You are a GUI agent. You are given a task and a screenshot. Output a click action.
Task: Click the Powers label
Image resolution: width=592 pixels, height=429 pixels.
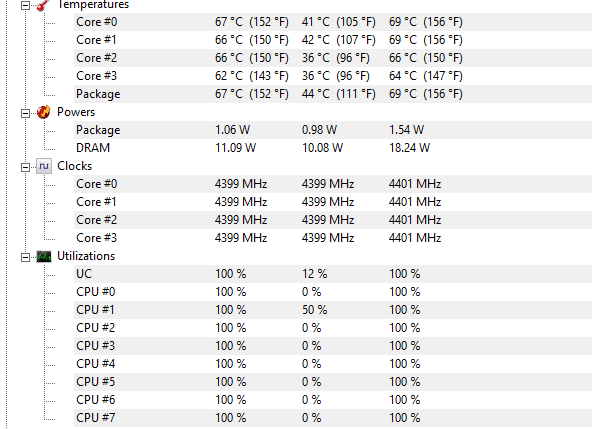pyautogui.click(x=76, y=112)
